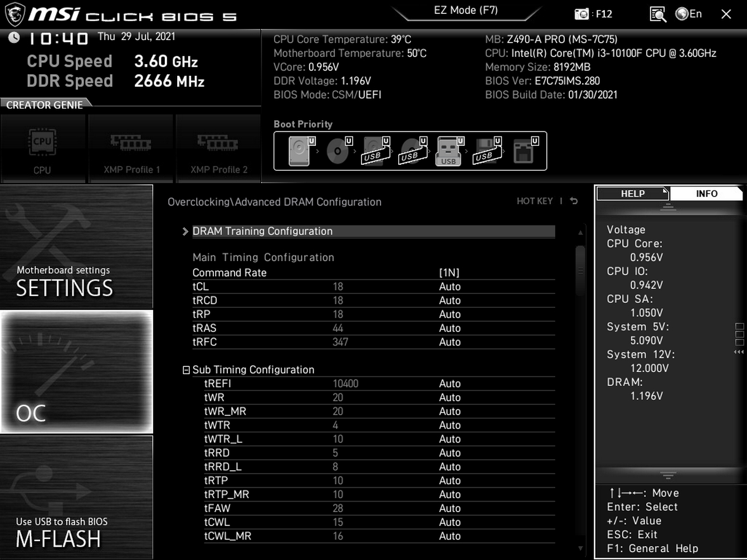Set the tRCD Auto value field

tap(450, 301)
